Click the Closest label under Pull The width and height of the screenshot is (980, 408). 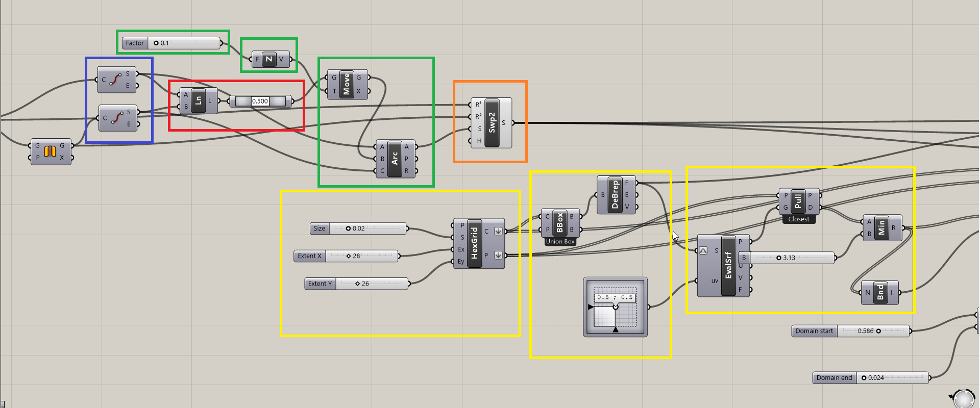click(799, 219)
